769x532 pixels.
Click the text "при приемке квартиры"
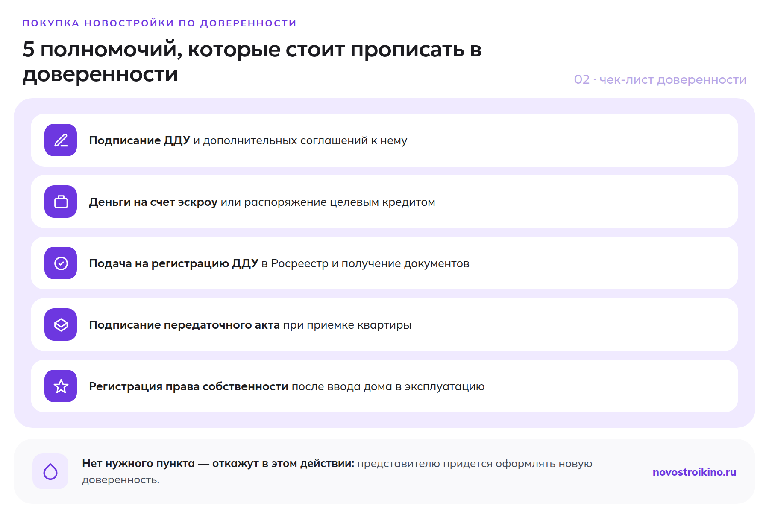tap(347, 325)
